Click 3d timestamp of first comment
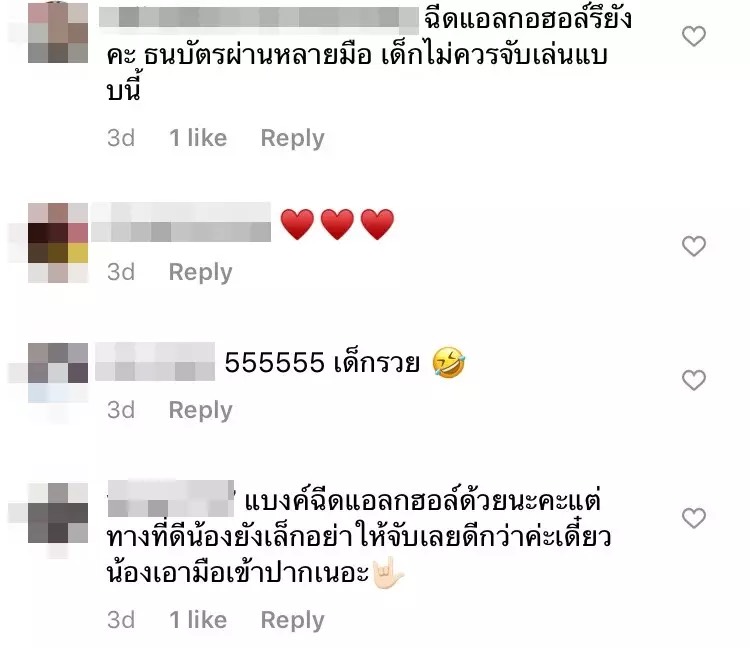Image resolution: width=750 pixels, height=648 pixels. pos(121,138)
